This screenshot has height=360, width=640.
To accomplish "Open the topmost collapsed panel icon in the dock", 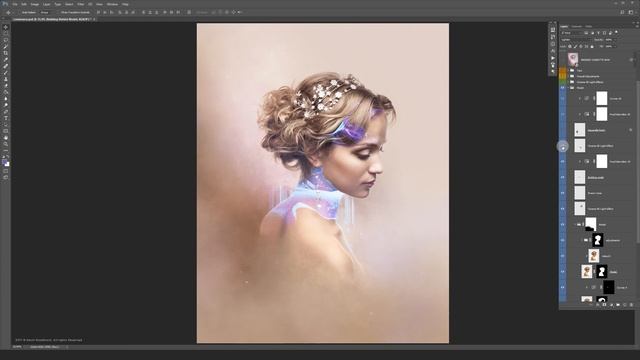I will tap(553, 30).
